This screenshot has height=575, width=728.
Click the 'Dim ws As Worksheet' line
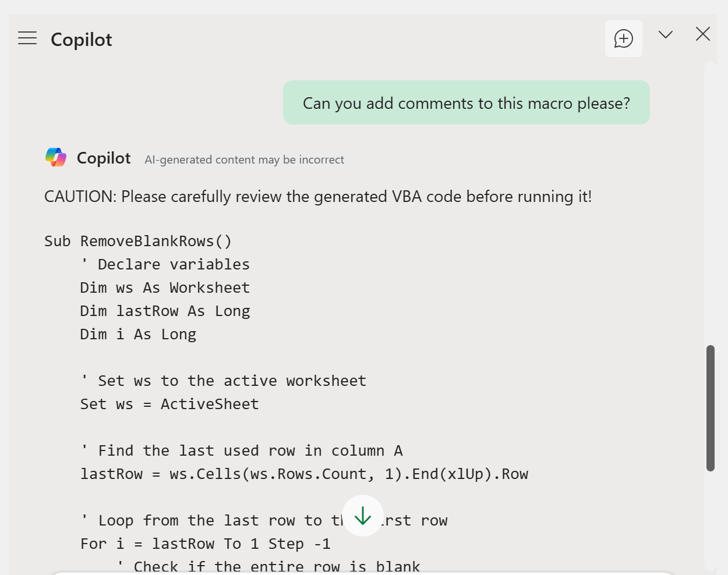click(x=165, y=288)
